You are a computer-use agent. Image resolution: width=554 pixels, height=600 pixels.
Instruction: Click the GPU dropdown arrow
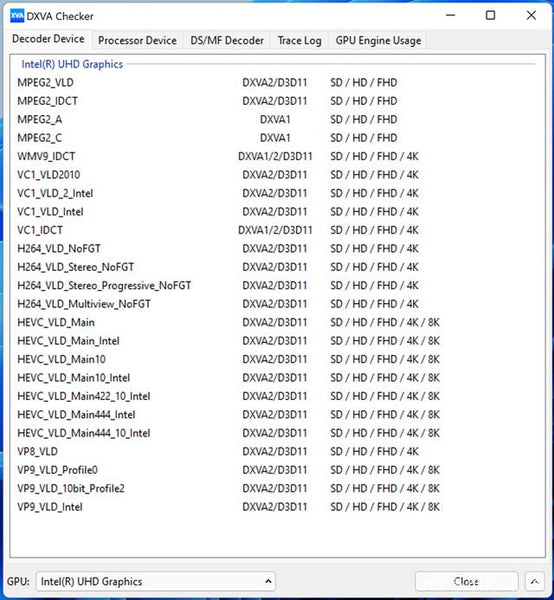pyautogui.click(x=268, y=582)
